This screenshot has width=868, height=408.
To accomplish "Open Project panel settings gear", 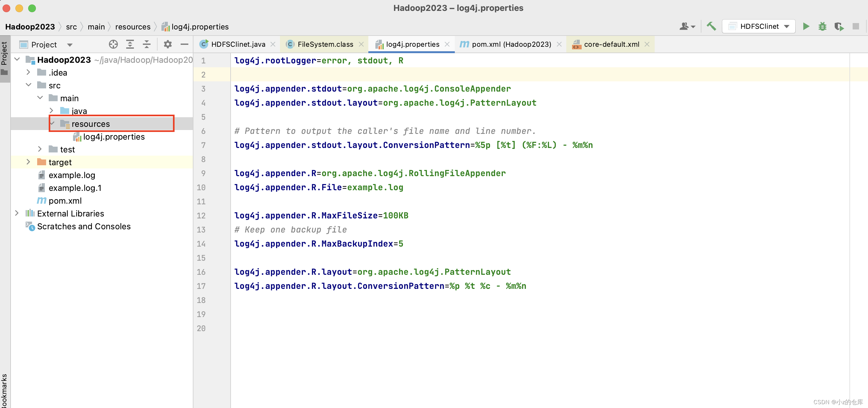I will click(168, 44).
